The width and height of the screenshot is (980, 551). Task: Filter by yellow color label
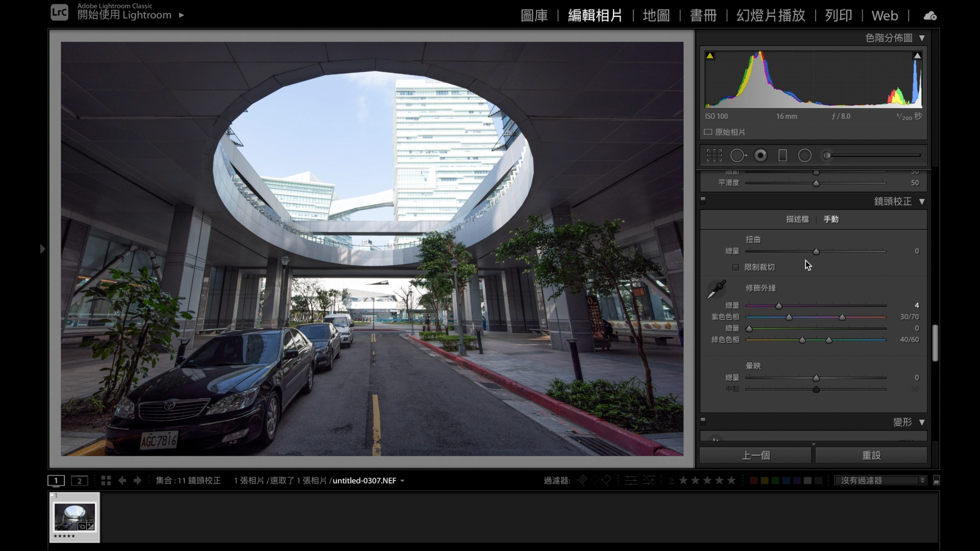point(765,481)
